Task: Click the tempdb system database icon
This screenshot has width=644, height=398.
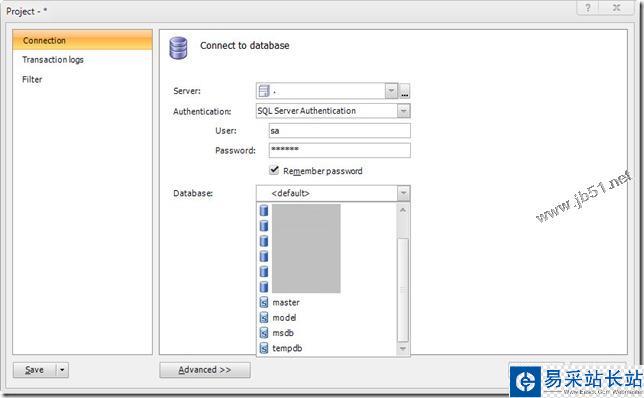Action: [x=264, y=348]
